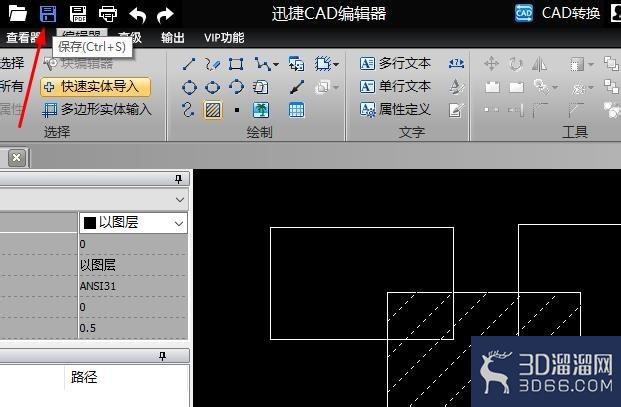Click the 属性定义 attribute definition button
The width and height of the screenshot is (621, 407).
click(395, 109)
